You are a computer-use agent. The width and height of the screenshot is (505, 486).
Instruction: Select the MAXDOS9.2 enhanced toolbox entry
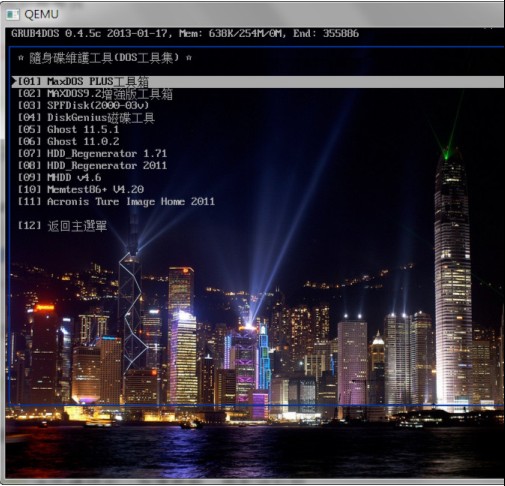click(95, 94)
